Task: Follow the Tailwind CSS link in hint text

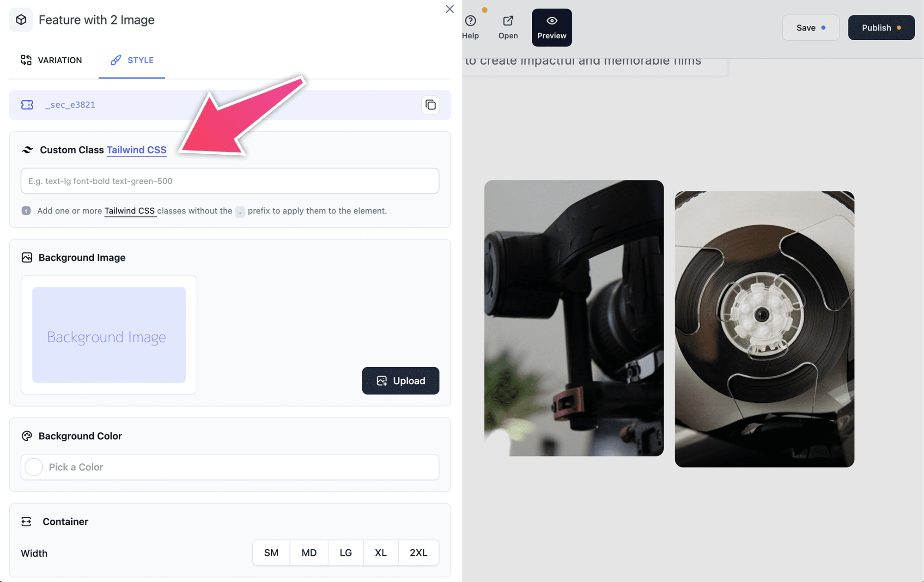Action: 130,211
